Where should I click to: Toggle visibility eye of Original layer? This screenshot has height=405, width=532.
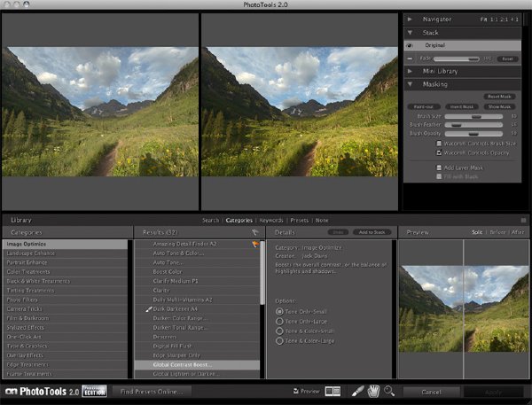click(410, 45)
